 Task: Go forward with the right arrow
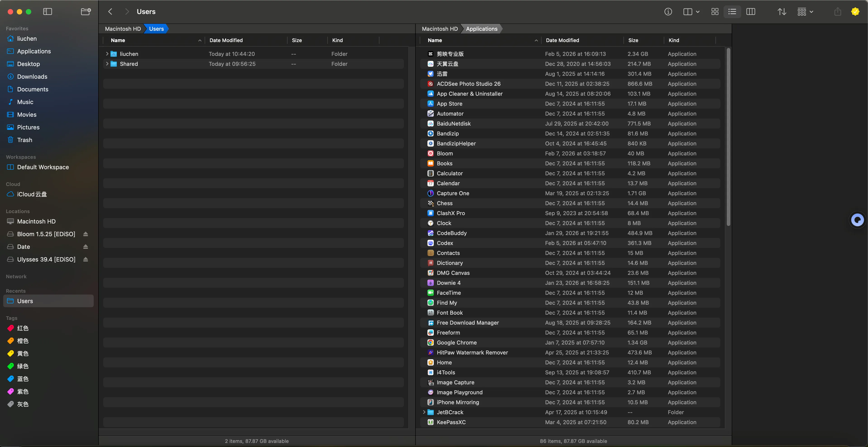[x=127, y=12]
